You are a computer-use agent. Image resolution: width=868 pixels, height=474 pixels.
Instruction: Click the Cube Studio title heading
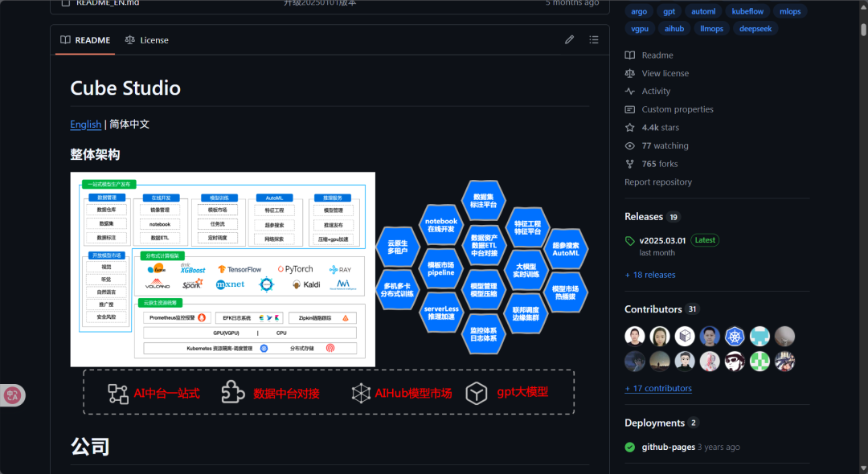pyautogui.click(x=125, y=88)
